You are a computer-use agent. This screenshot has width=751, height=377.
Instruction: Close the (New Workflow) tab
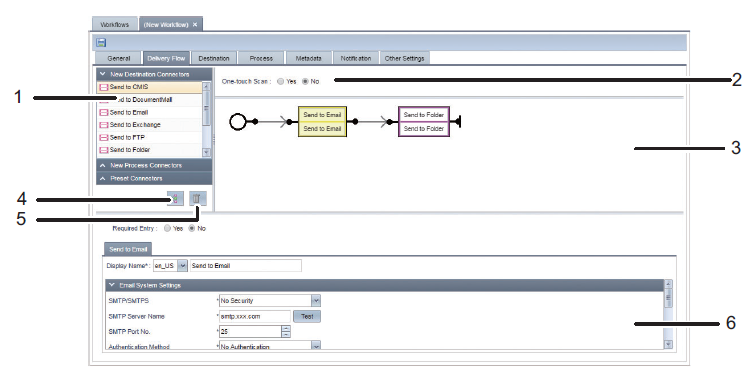tap(195, 24)
